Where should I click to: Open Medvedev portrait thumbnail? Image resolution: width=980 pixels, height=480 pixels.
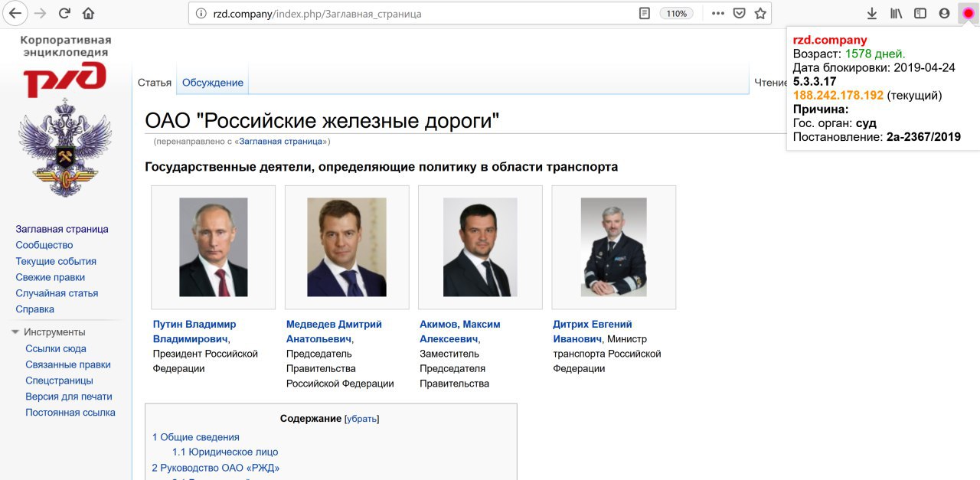347,247
